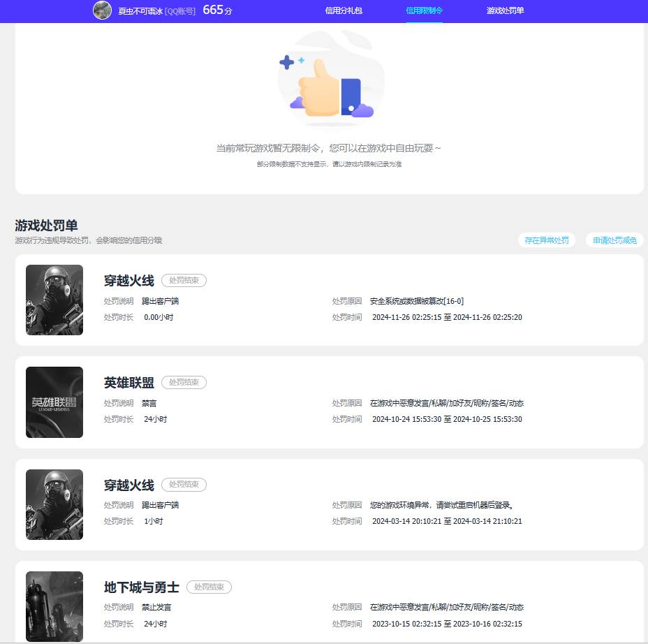Click the user avatar in the top bar
Screen dimensions: 648x644
coord(103,10)
